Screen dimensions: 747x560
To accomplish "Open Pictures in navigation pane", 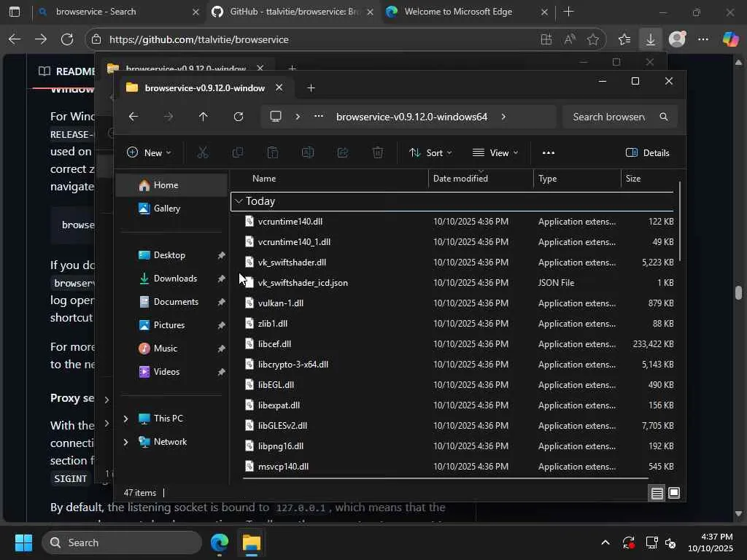I will point(171,325).
